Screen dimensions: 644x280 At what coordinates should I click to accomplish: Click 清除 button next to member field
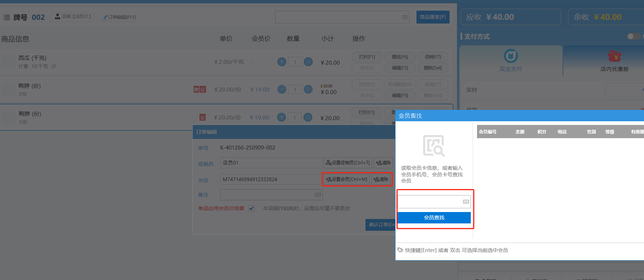381,179
